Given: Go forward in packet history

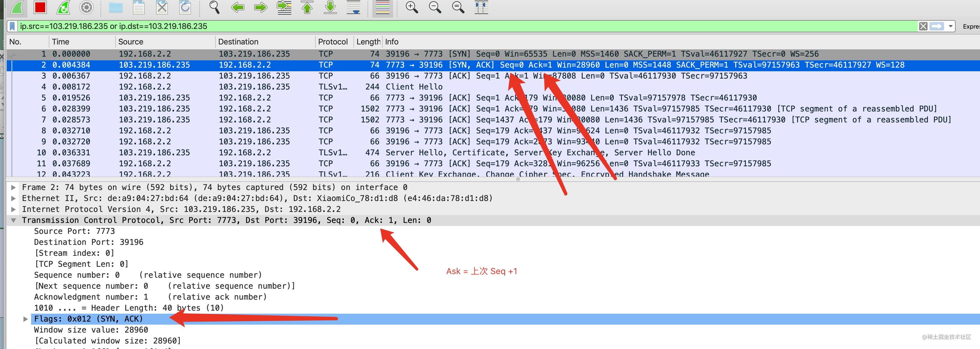Looking at the screenshot, I should tap(261, 7).
